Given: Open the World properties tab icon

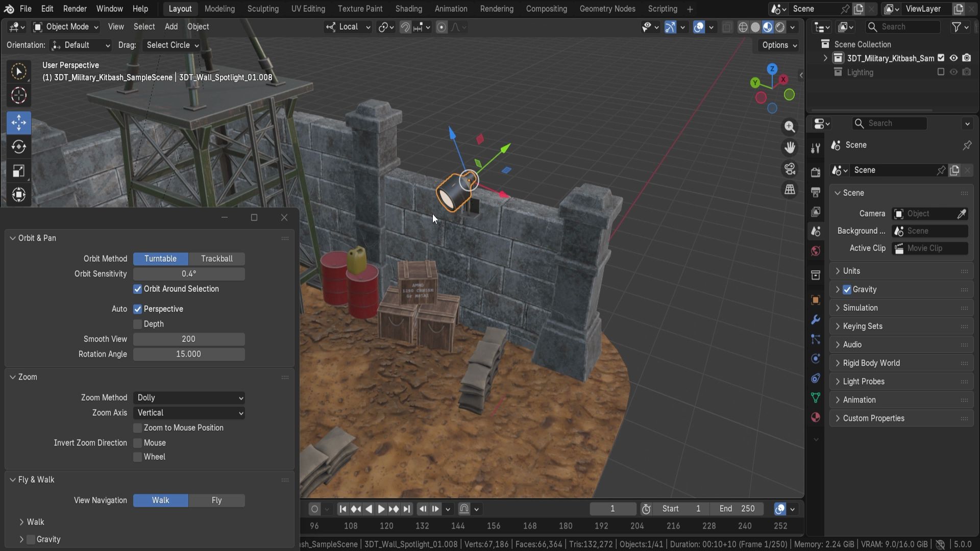Looking at the screenshot, I should click(x=816, y=251).
